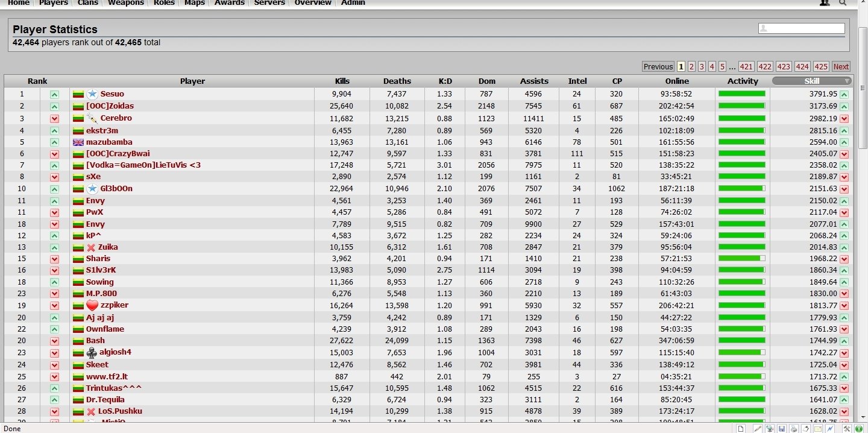
Task: Open the Weapons menu
Action: click(125, 3)
